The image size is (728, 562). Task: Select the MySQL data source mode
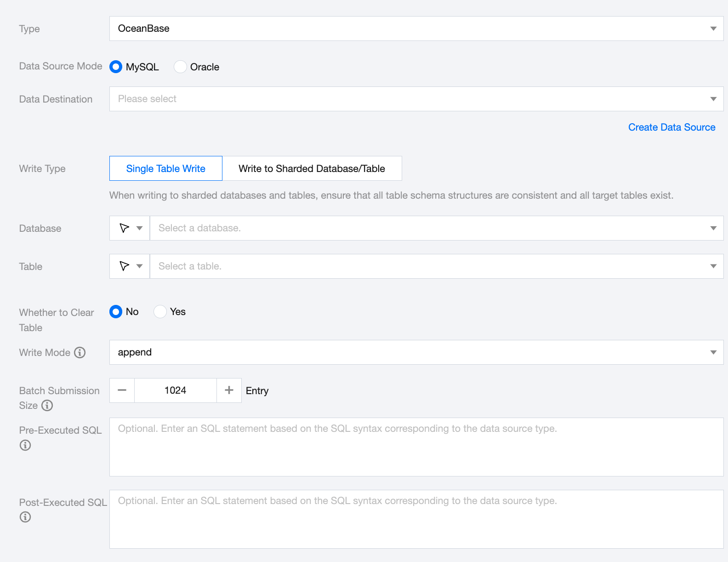pos(116,67)
